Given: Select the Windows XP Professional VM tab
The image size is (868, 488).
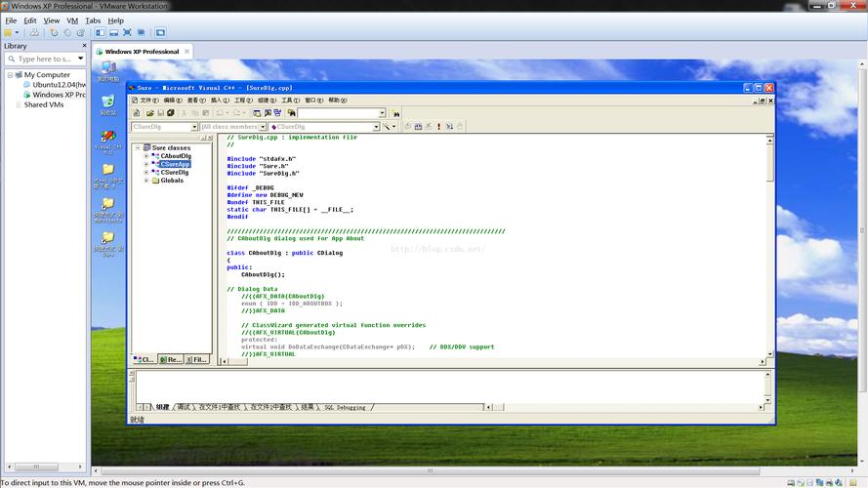Looking at the screenshot, I should click(x=142, y=52).
